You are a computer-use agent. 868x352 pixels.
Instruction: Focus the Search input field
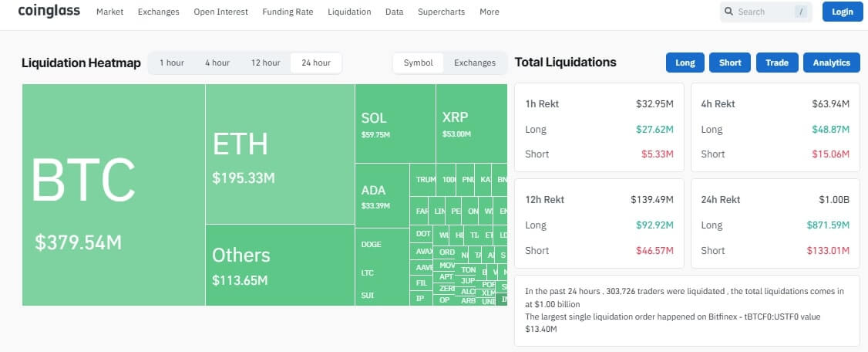(763, 12)
